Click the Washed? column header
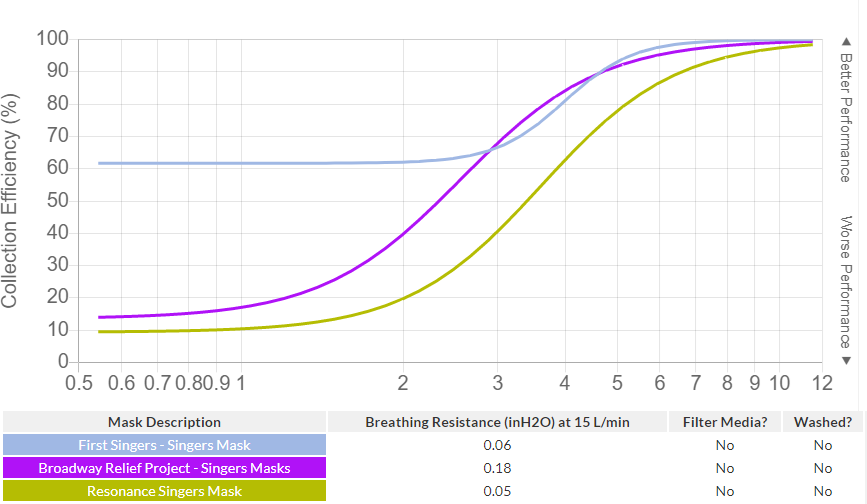Viewport: 867px width, 504px height. pyautogui.click(x=823, y=422)
